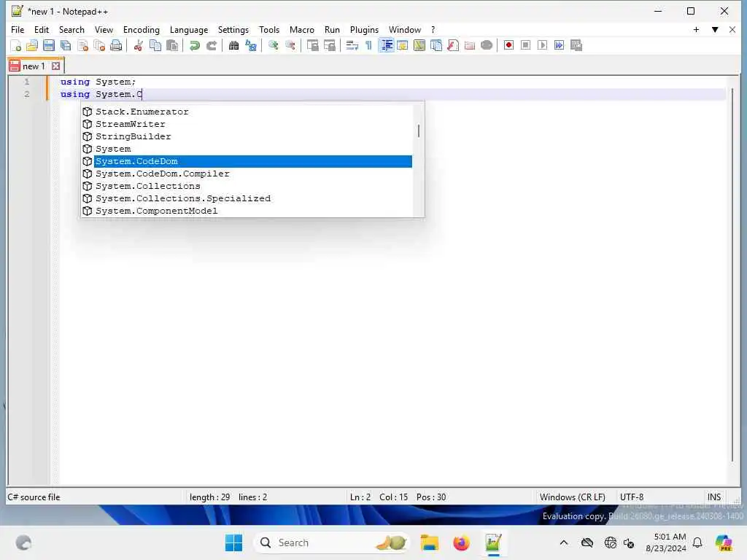This screenshot has height=560, width=747.
Task: Choose System.CodeDom.Compiler in autocomplete
Action: click(x=247, y=174)
